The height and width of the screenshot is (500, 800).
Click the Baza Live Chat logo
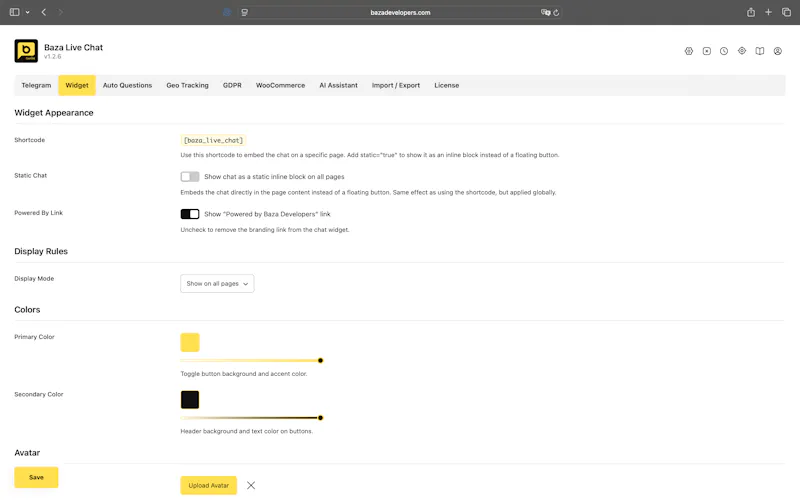pos(26,51)
